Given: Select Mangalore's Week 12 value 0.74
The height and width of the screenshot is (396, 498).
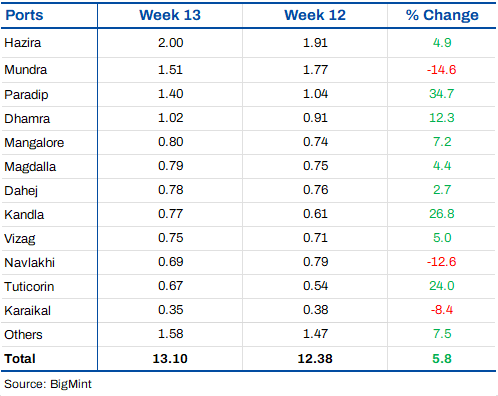Looking at the screenshot, I should tap(315, 142).
